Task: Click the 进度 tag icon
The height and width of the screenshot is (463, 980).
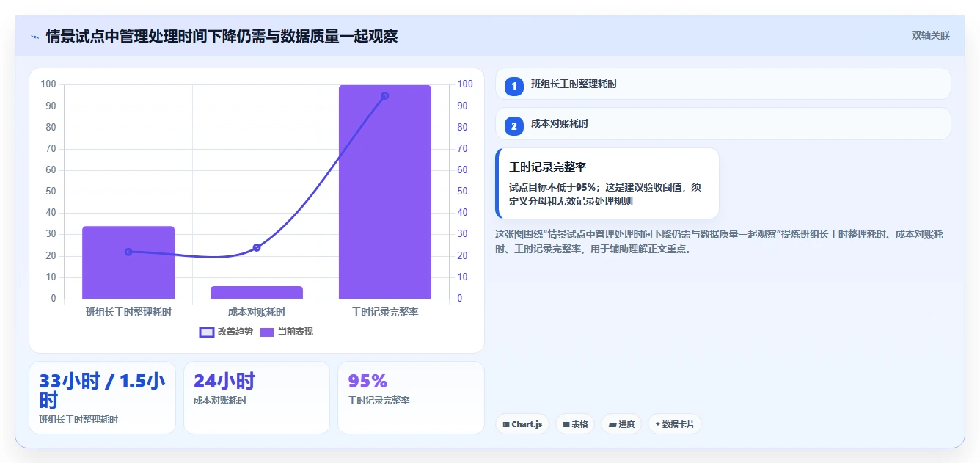Action: 612,425
